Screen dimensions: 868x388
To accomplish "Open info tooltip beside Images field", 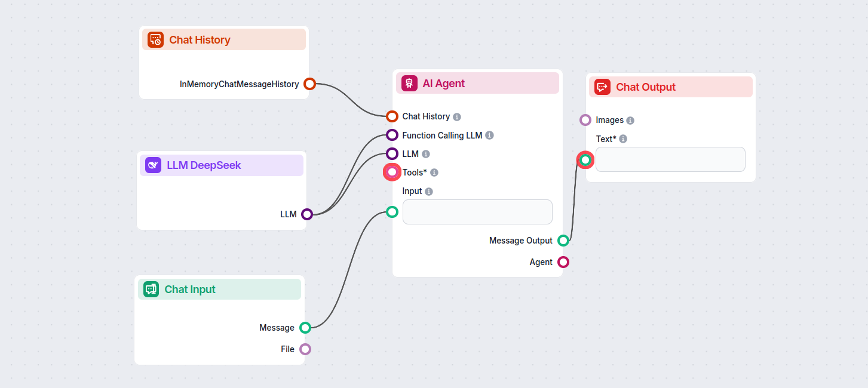I will click(x=631, y=120).
